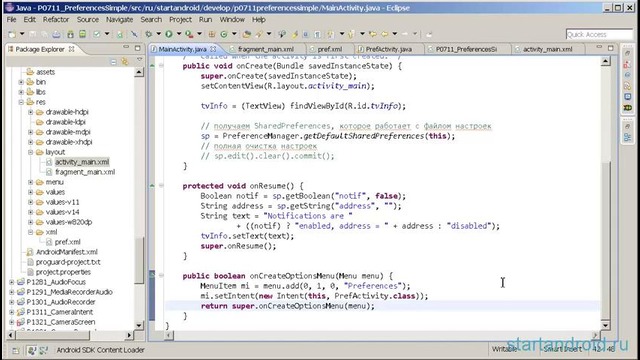Select pref.xml in the xml folder
The height and width of the screenshot is (360, 640).
click(x=67, y=242)
